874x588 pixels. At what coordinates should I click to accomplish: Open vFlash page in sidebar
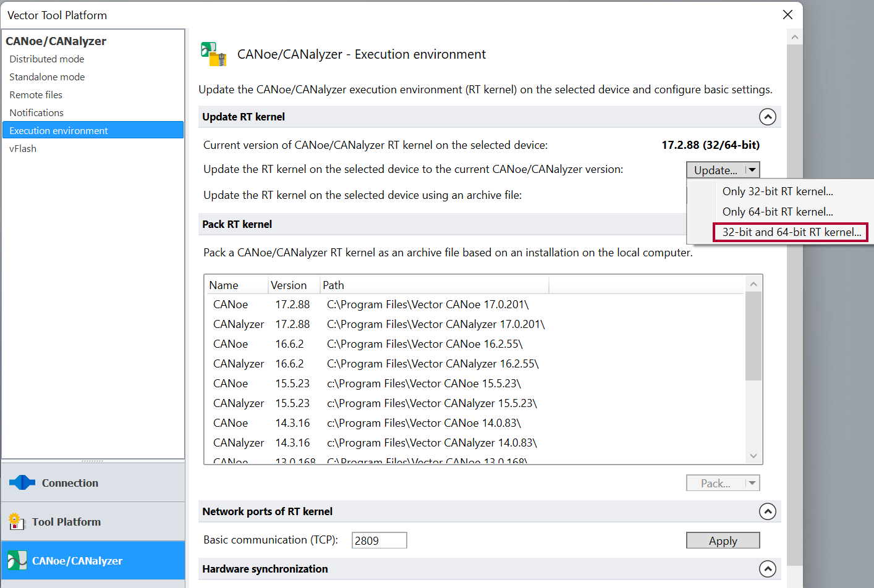(x=23, y=148)
